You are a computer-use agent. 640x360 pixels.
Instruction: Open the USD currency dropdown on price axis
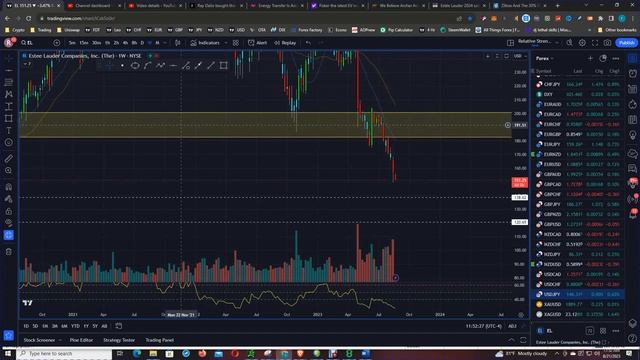520,56
